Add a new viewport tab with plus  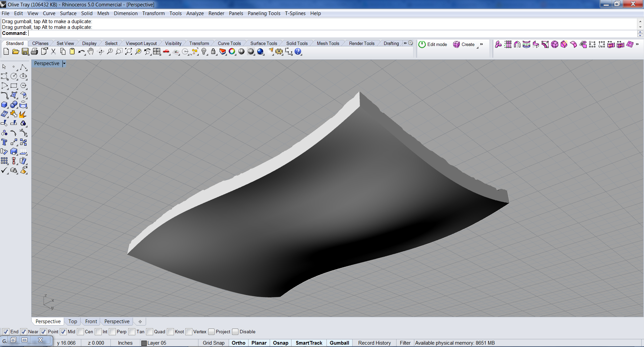point(140,321)
